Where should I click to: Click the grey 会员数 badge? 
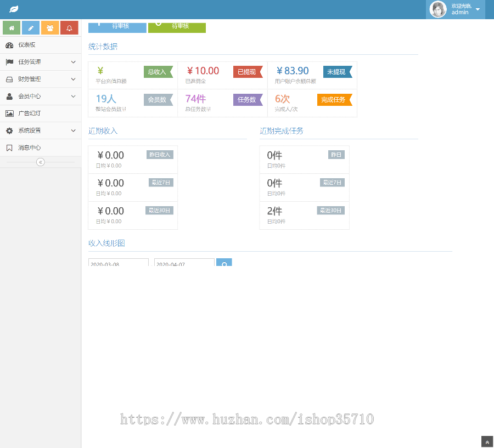pos(158,100)
